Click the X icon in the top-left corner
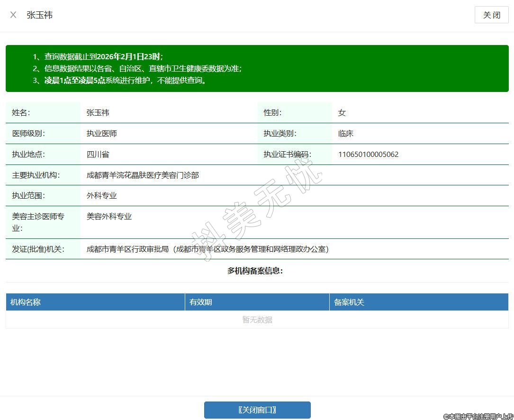This screenshot has width=514, height=420. tap(13, 15)
